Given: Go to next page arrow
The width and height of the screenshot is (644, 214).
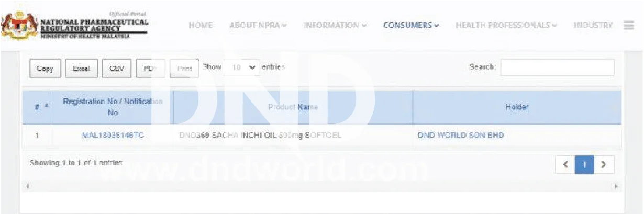Looking at the screenshot, I should tap(604, 164).
